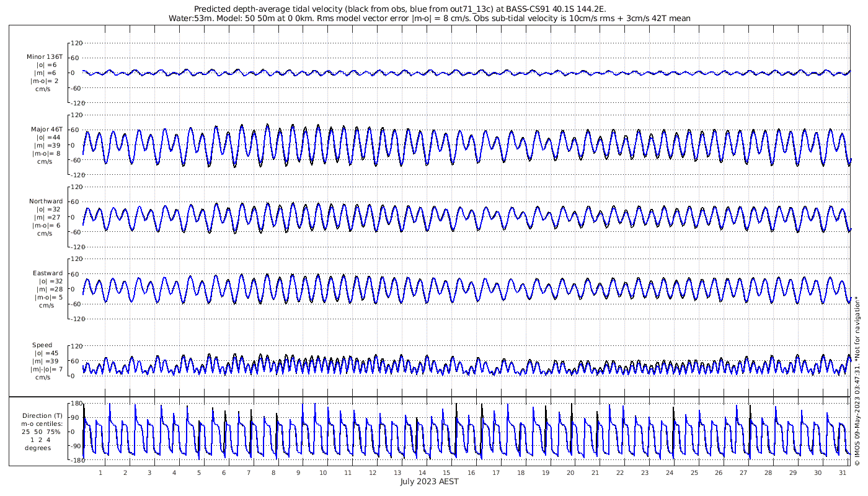Screen dimensions: 868x496
Task: Click the '25 50 75%' centile header
Action: click(x=42, y=432)
